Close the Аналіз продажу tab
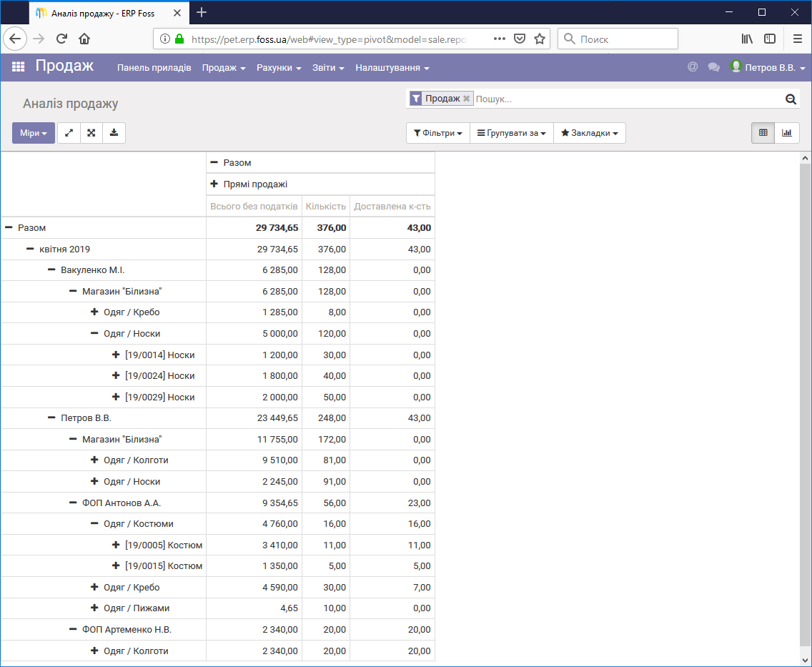 tap(177, 13)
